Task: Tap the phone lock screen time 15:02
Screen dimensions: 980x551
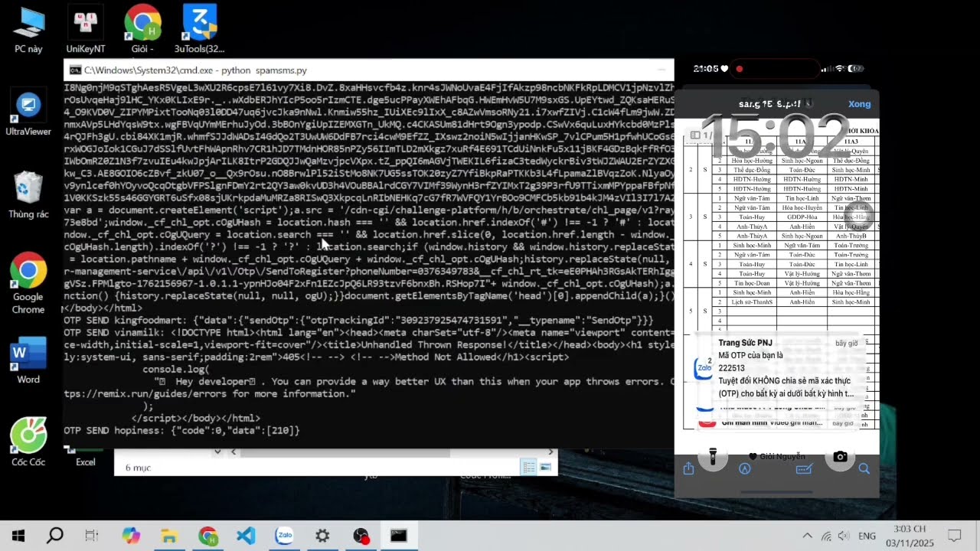Action: coord(775,138)
